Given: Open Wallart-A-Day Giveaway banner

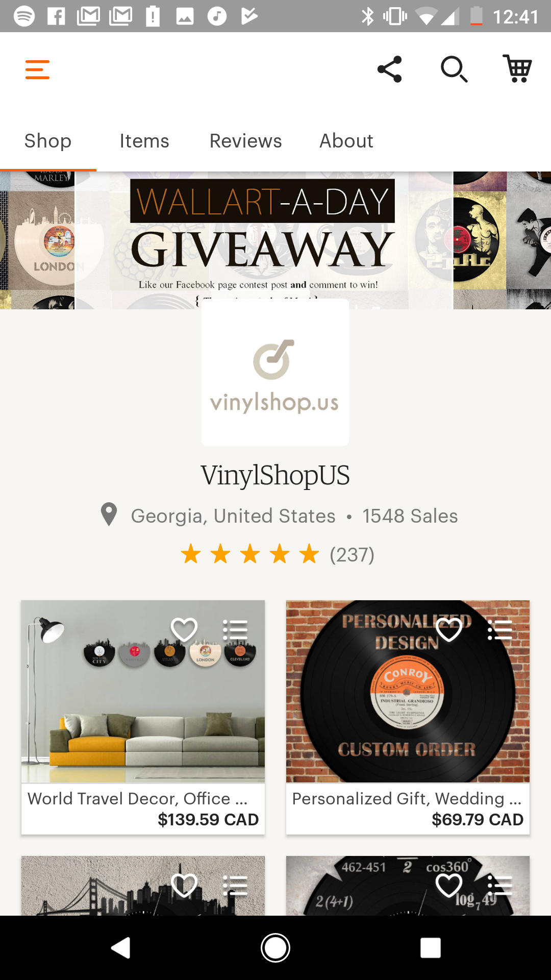Looking at the screenshot, I should 275,240.
